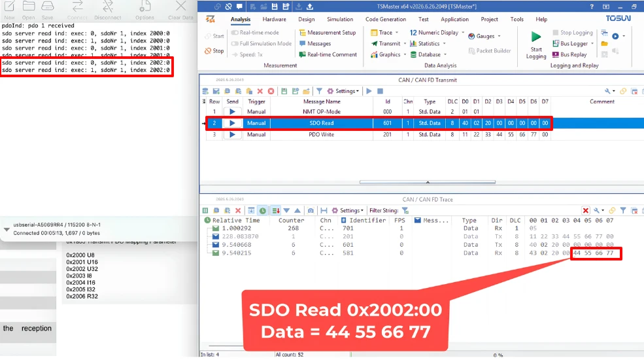This screenshot has width=644, height=360.
Task: Open the Code Generation tab
Action: [386, 20]
